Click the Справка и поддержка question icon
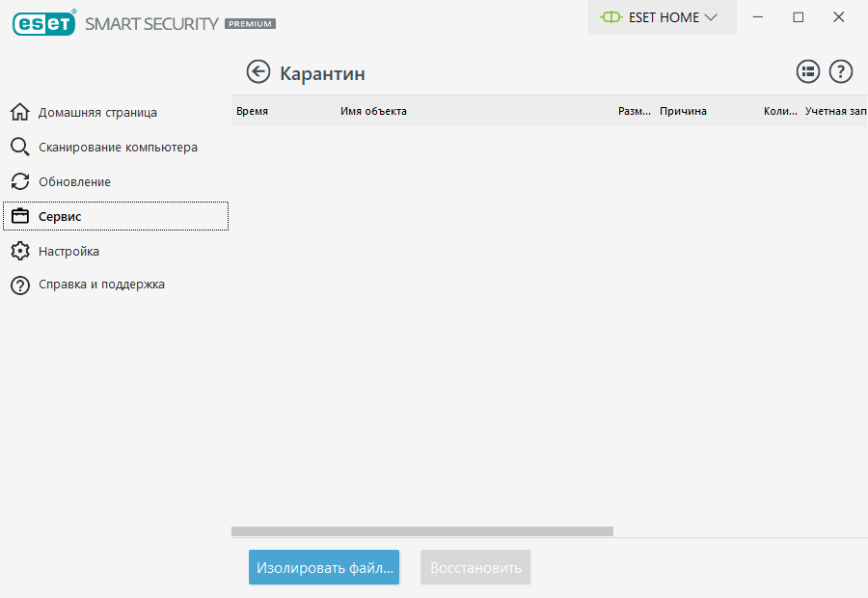 coord(20,285)
